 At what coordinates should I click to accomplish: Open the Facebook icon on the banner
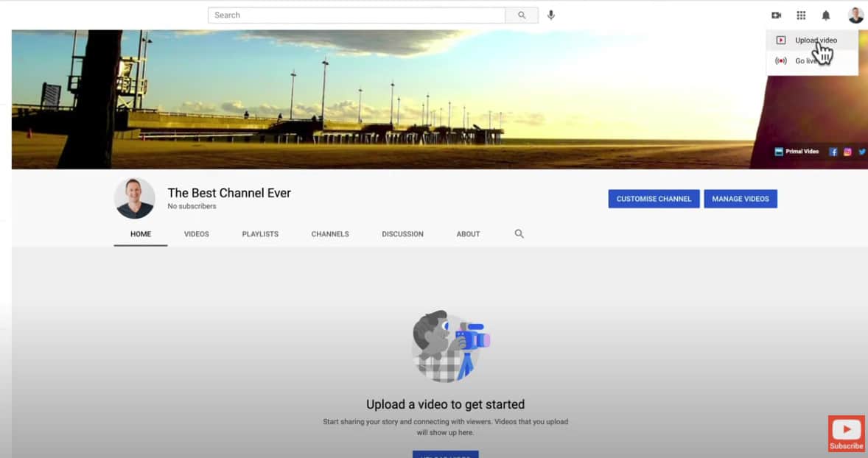[x=833, y=152]
